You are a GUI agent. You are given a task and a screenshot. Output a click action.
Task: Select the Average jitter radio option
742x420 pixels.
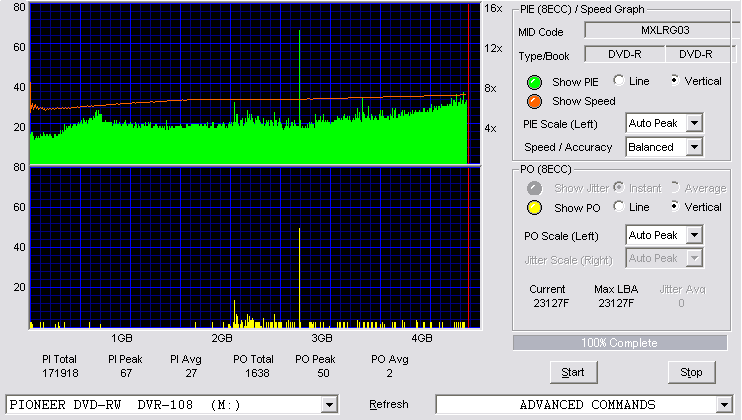675,187
